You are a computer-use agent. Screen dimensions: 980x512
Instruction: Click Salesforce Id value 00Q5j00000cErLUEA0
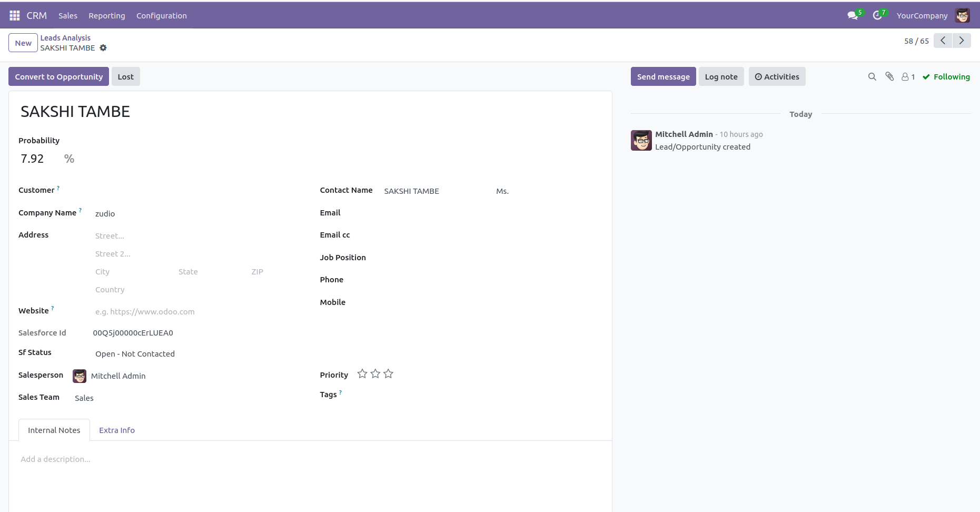(133, 333)
